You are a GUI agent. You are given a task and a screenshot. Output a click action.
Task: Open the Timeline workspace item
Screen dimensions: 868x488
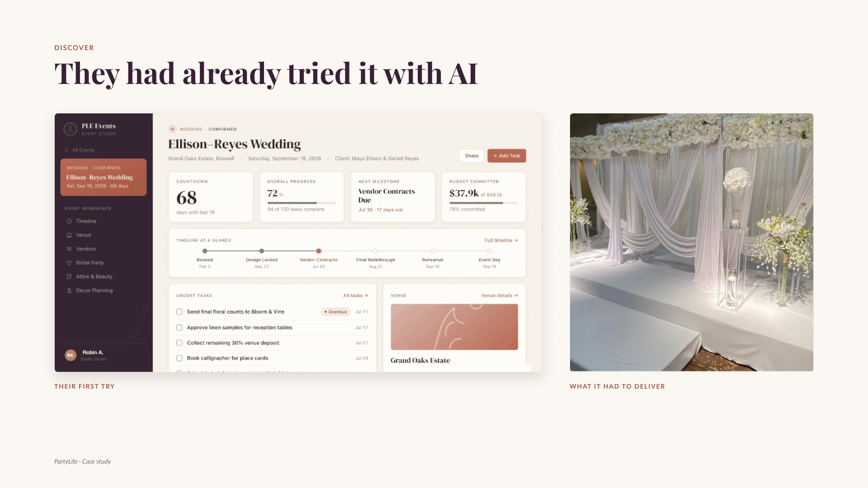click(x=86, y=221)
